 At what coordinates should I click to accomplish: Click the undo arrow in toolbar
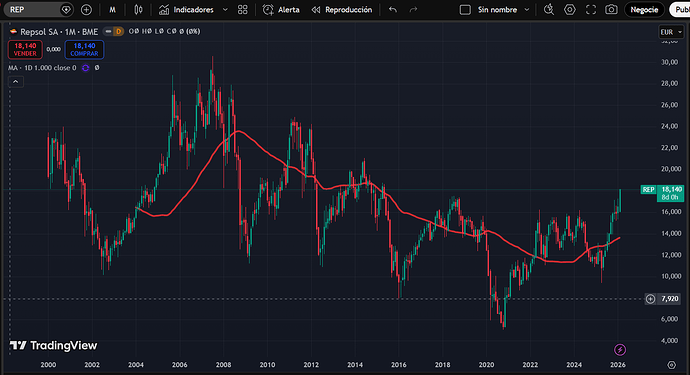tap(393, 10)
